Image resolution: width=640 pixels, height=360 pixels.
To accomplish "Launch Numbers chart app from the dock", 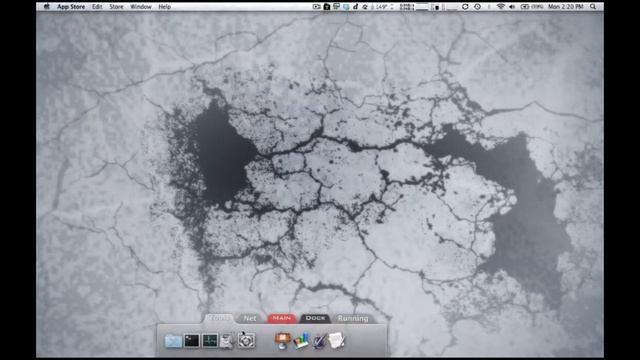I will pos(301,341).
